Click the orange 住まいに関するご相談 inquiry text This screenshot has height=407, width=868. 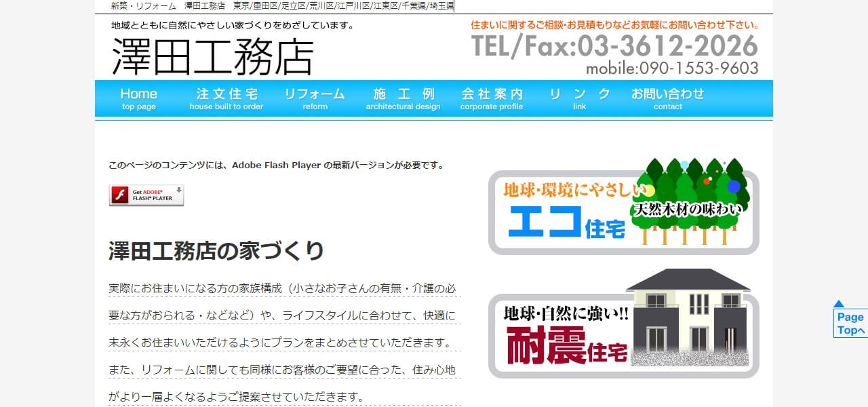tap(614, 25)
